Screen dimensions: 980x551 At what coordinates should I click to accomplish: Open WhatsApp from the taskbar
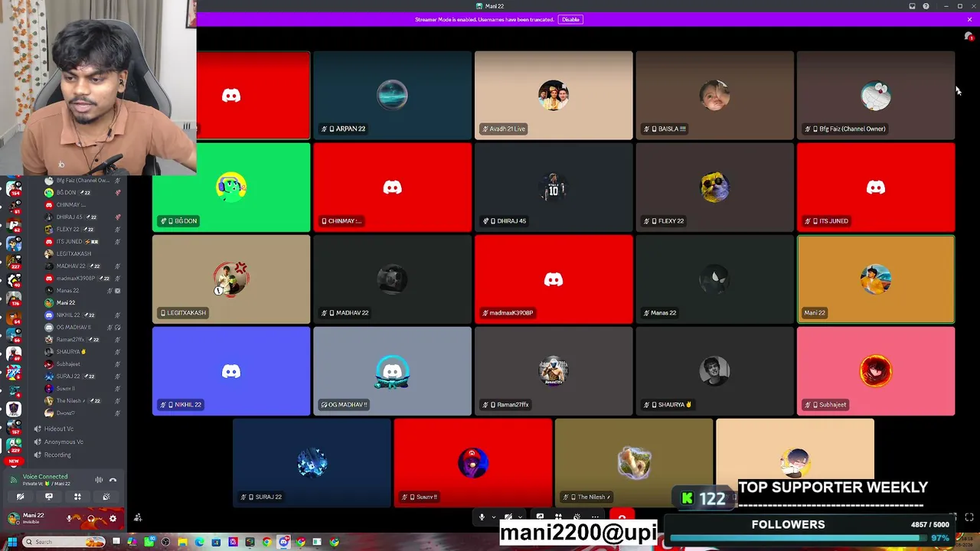tap(149, 542)
